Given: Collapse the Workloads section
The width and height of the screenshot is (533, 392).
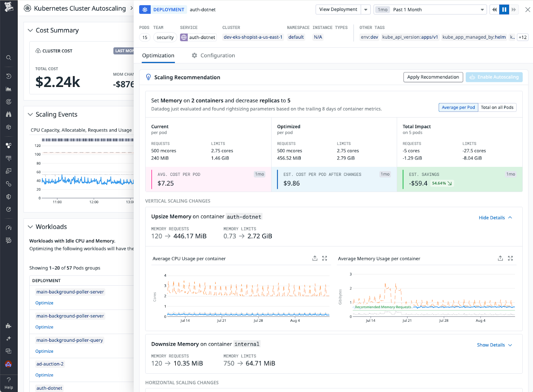Looking at the screenshot, I should tap(30, 227).
